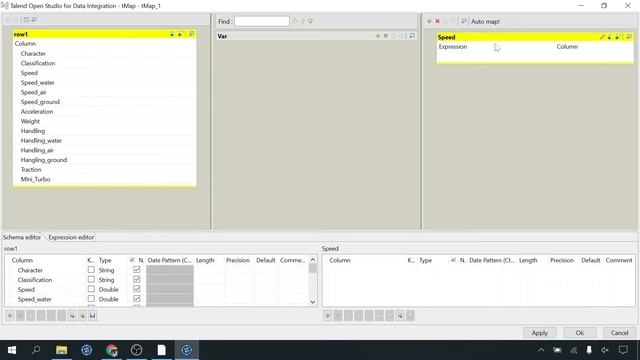Click Nullable header checkbox in row1 schema
This screenshot has height=360, width=640.
point(132,260)
